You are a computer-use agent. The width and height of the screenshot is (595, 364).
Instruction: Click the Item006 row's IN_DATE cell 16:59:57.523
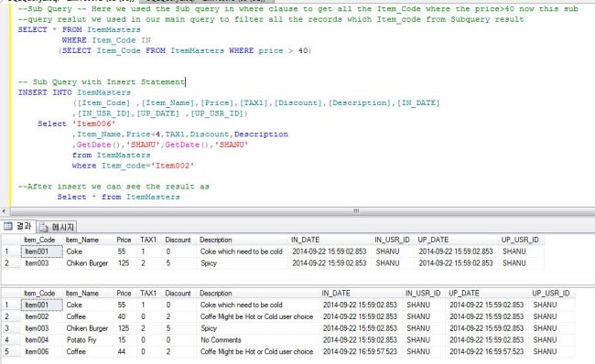pos(360,352)
